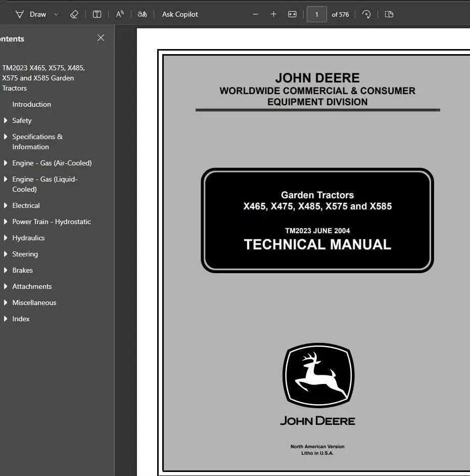Rotate the page
Image resolution: width=470 pixels, height=476 pixels.
click(x=366, y=14)
